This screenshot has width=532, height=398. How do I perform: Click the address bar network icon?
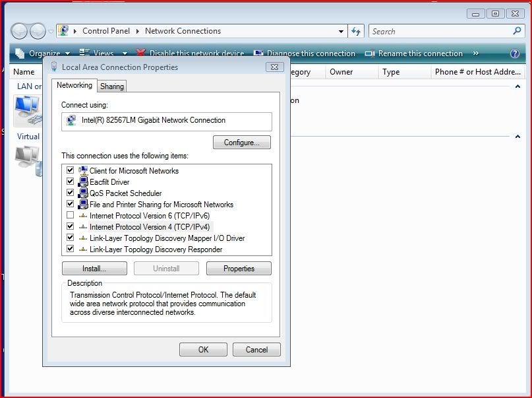point(63,31)
